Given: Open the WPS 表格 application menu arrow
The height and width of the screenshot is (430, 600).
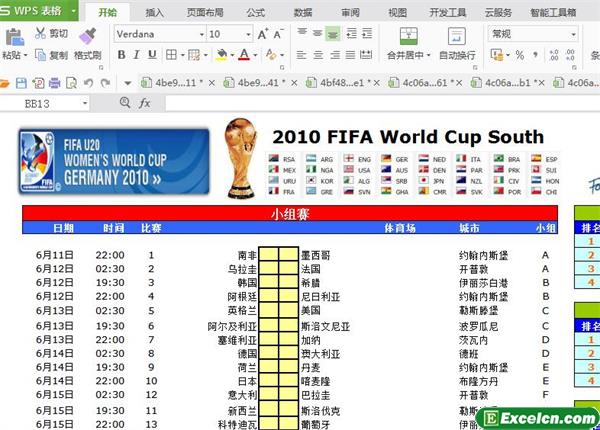Looking at the screenshot, I should 73,11.
